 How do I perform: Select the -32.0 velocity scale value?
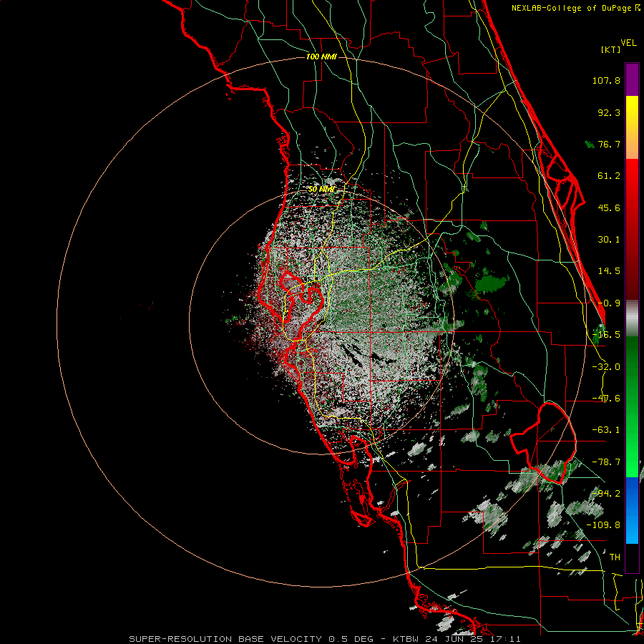606,367
